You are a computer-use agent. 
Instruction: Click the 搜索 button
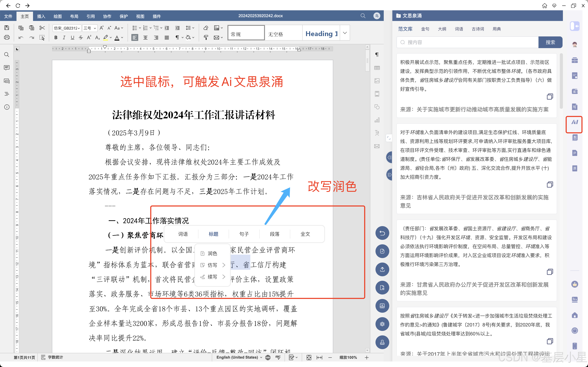point(550,42)
